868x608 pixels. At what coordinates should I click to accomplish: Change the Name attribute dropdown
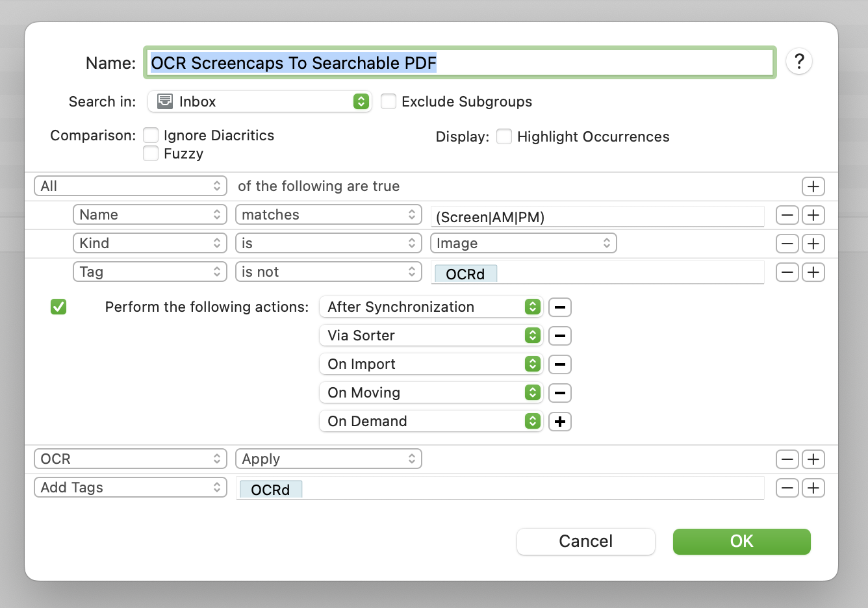point(149,215)
